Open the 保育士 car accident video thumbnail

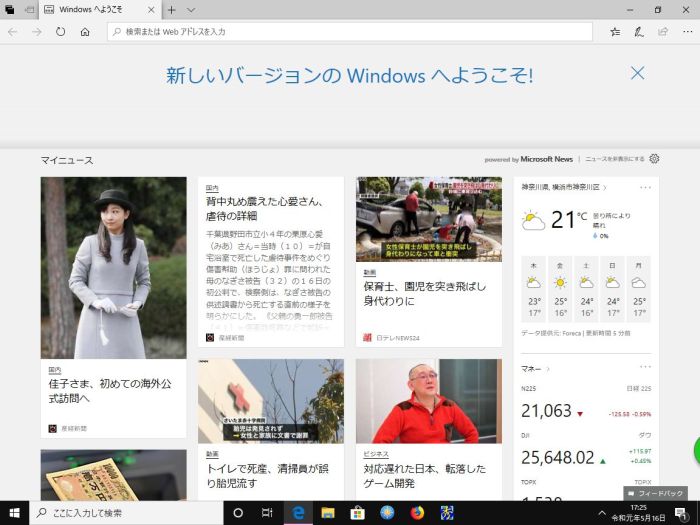(x=429, y=219)
